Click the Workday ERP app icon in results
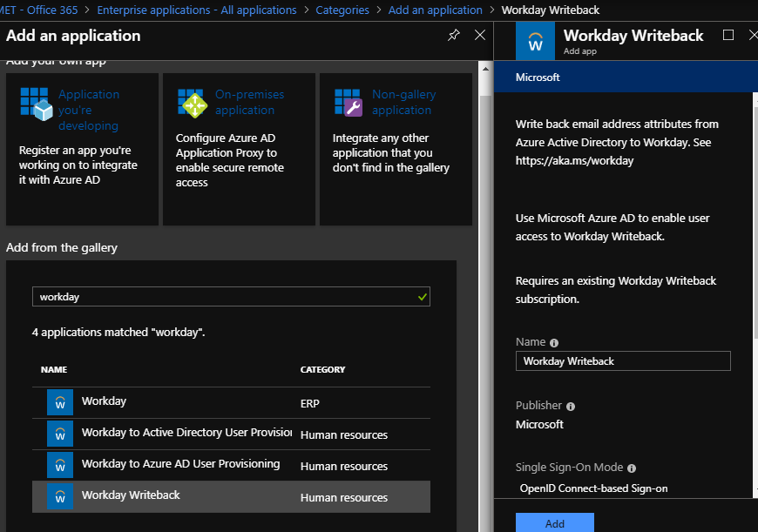The width and height of the screenshot is (758, 532). tap(60, 402)
